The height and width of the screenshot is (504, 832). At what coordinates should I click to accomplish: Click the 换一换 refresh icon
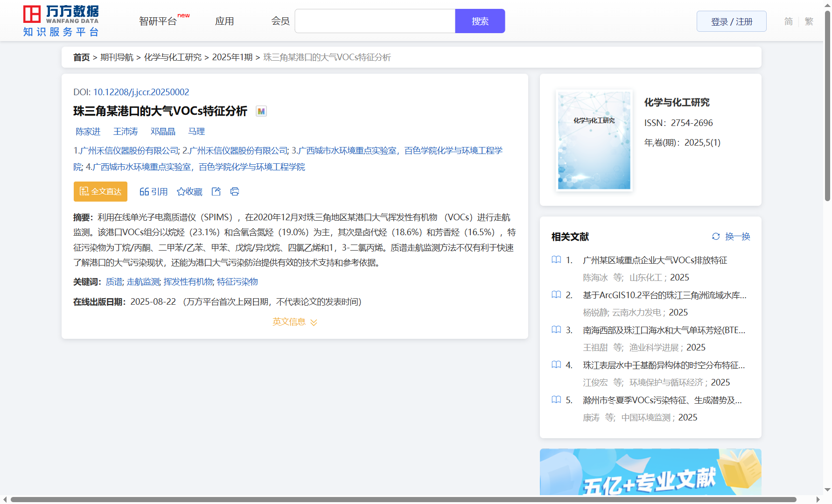pyautogui.click(x=716, y=237)
